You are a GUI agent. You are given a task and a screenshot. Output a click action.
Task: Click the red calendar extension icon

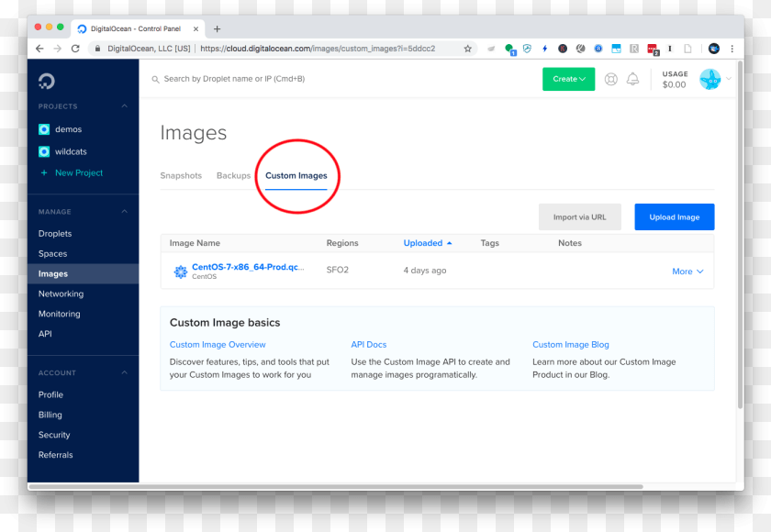coord(653,50)
